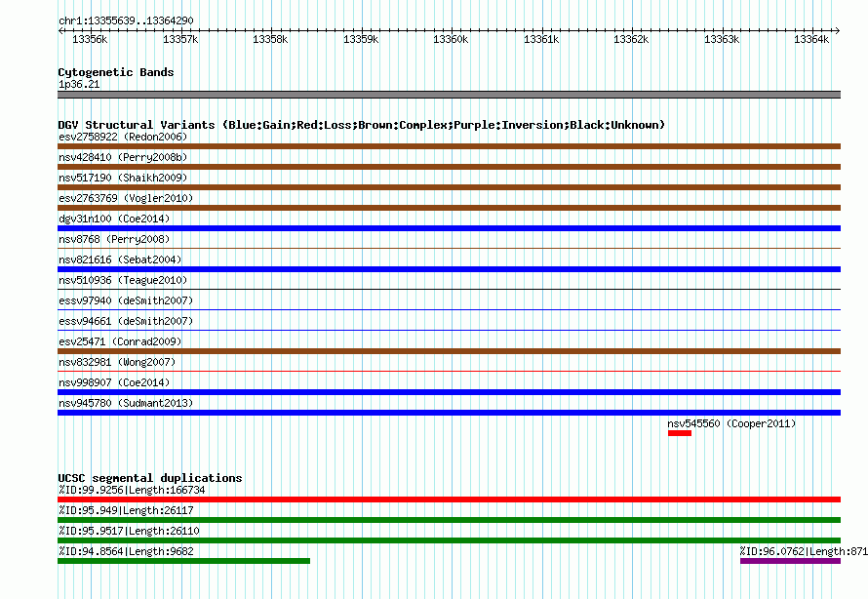Click the esv2758922 (Redon2006) variant label
Image resolution: width=868 pixels, height=599 pixels.
123,137
